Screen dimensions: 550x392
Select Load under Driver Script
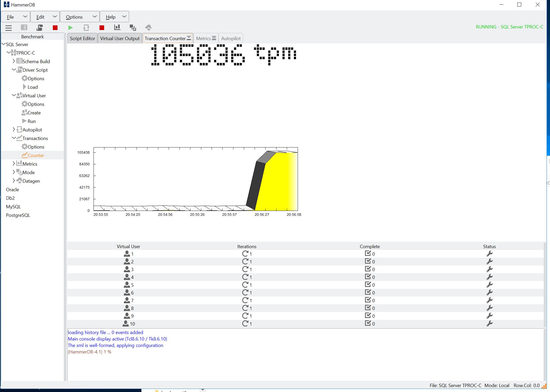[x=33, y=87]
